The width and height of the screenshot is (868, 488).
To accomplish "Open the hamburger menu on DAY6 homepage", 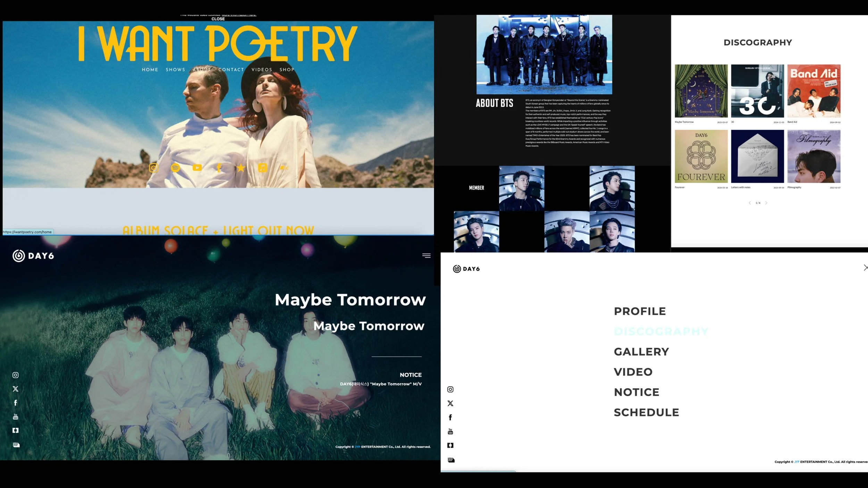I will [426, 256].
